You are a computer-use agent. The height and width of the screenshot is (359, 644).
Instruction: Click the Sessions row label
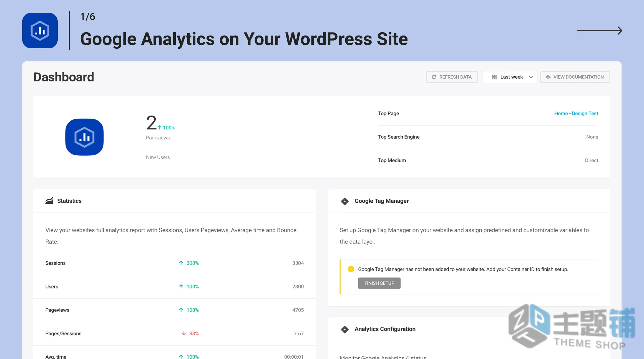[55, 263]
